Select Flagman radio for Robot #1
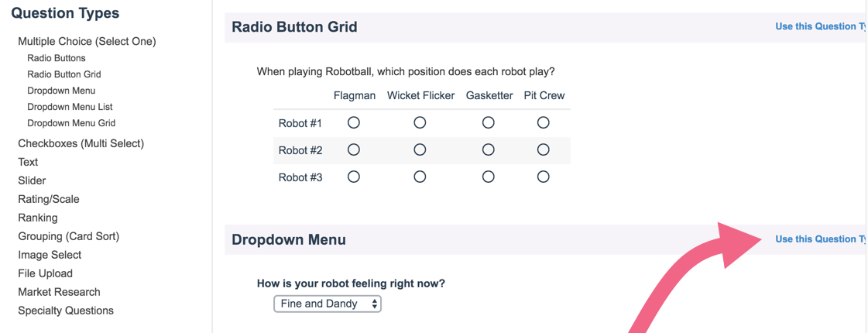The image size is (868, 333). pyautogui.click(x=354, y=122)
